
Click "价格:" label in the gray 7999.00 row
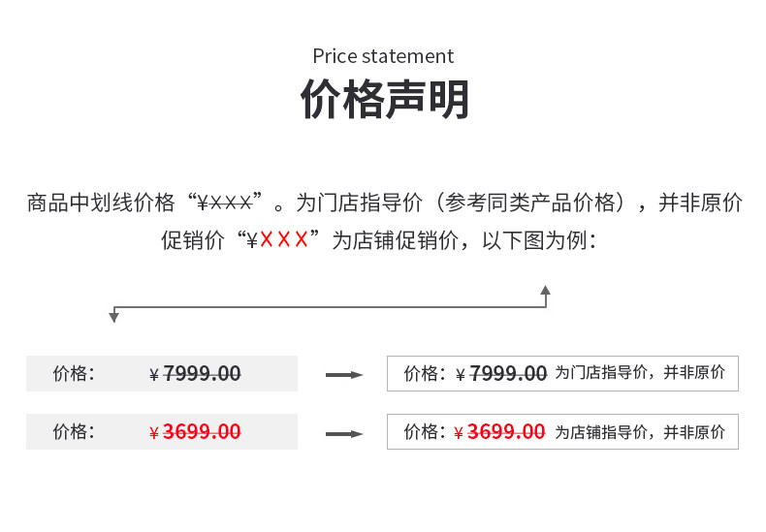pos(74,374)
